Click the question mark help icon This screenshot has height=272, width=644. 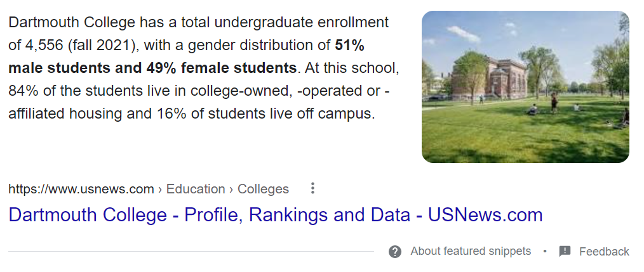tap(395, 252)
